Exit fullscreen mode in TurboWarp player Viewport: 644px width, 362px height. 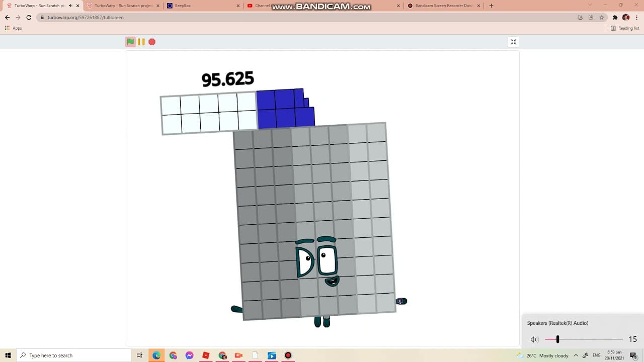click(x=513, y=42)
